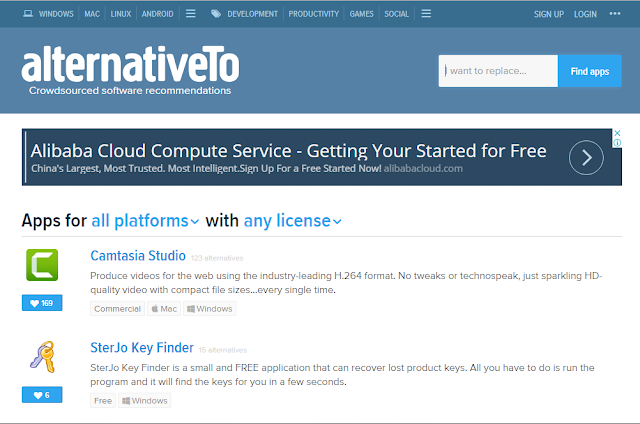Click '123 alternatives' next to Camtasia Studio
The image size is (640, 424).
(x=217, y=258)
